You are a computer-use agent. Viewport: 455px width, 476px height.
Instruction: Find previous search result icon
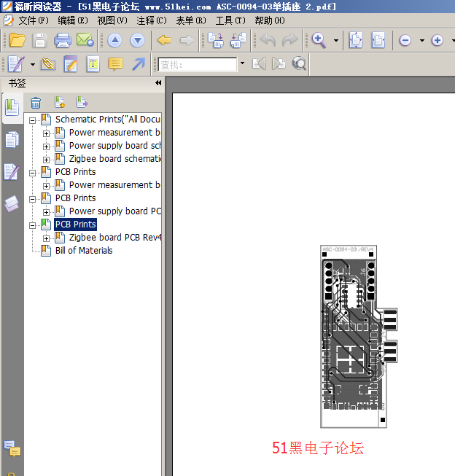pos(260,63)
